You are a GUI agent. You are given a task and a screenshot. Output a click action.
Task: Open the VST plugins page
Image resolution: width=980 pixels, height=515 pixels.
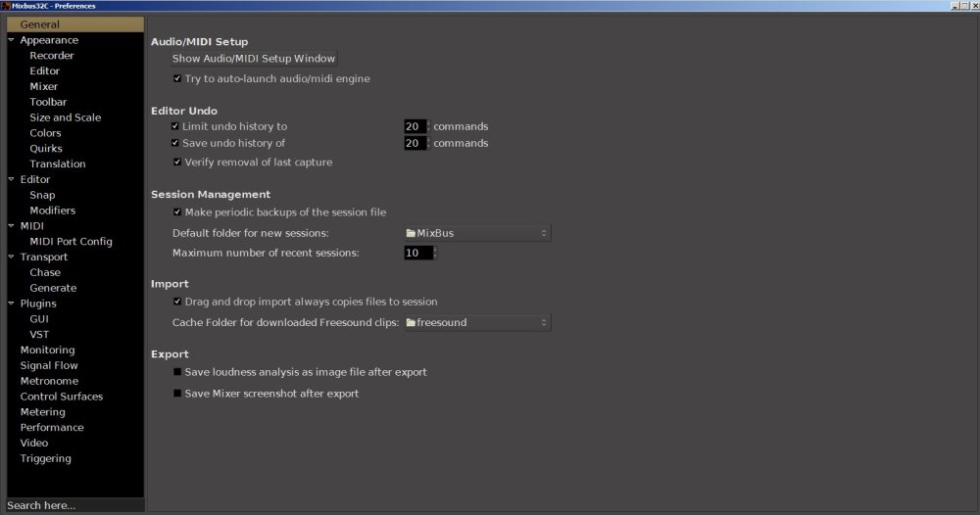(39, 334)
